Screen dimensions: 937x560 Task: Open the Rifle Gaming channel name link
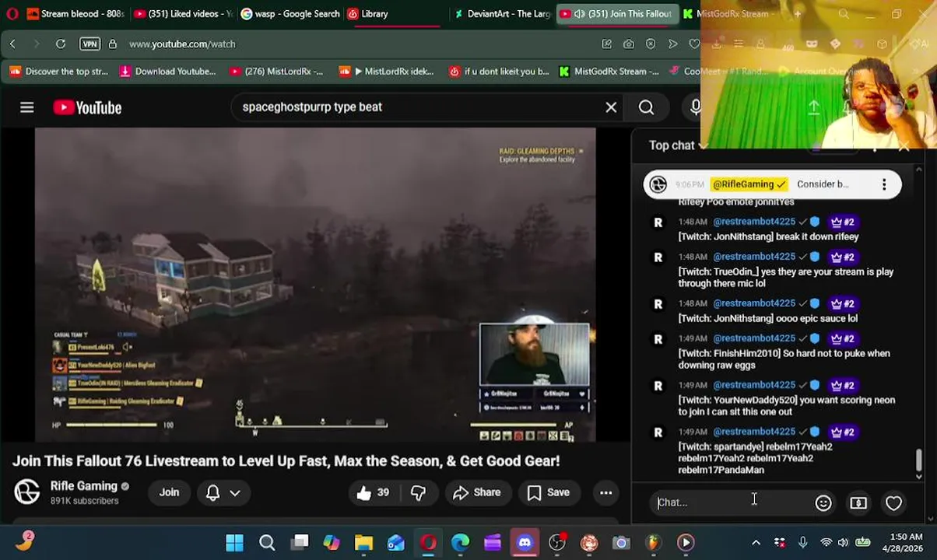point(84,486)
